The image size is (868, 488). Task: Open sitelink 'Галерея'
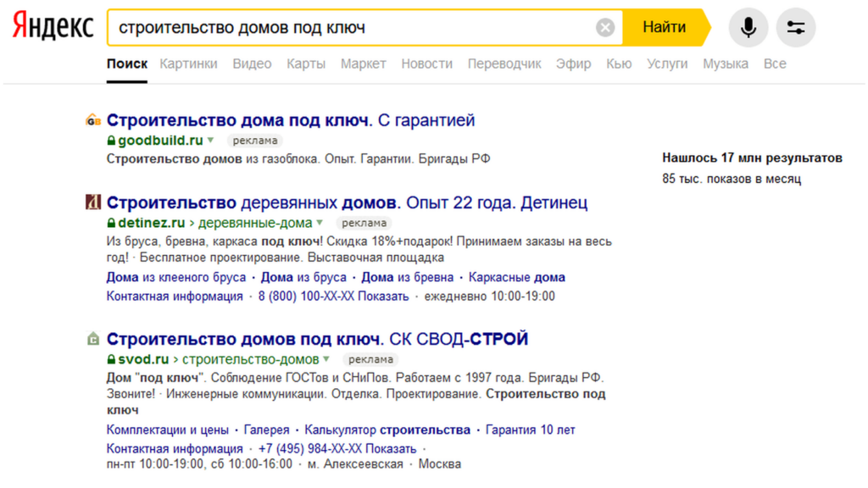[x=266, y=430]
